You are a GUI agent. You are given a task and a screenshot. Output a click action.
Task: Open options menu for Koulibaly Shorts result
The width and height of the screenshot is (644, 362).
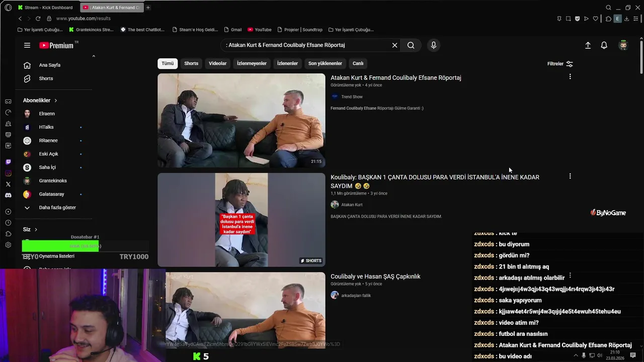coord(570,176)
